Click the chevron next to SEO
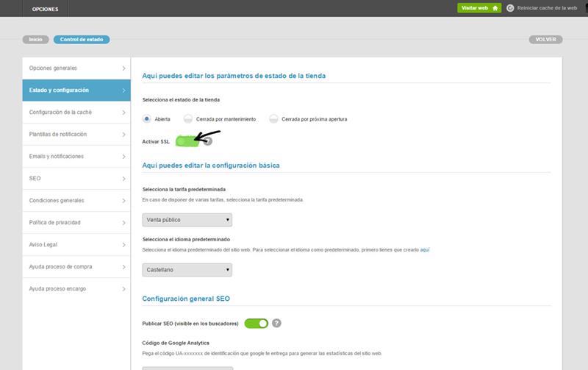The height and width of the screenshot is (370, 588). coord(123,179)
